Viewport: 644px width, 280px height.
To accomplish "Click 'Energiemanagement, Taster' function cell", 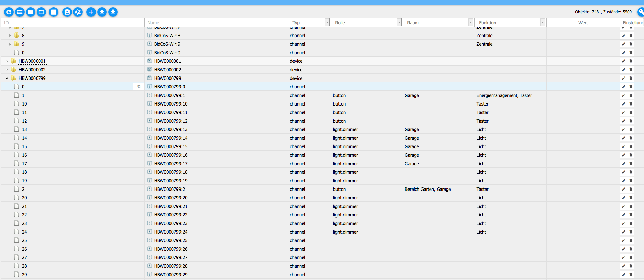I will [504, 95].
